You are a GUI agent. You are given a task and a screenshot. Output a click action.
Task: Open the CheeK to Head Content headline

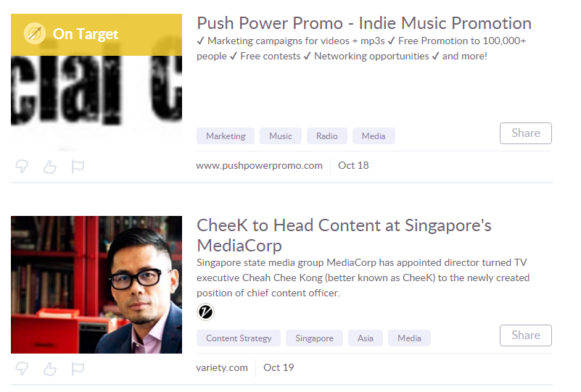[344, 235]
